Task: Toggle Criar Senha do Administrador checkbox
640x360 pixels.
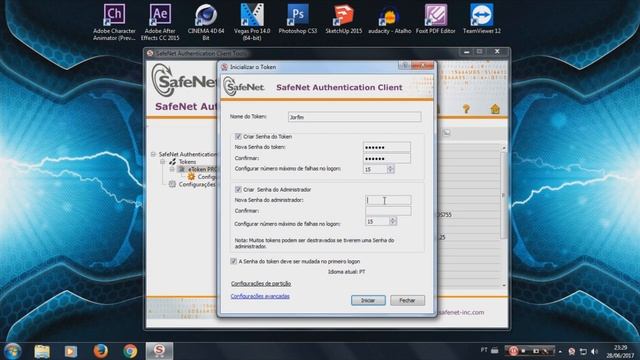Action: pos(238,189)
